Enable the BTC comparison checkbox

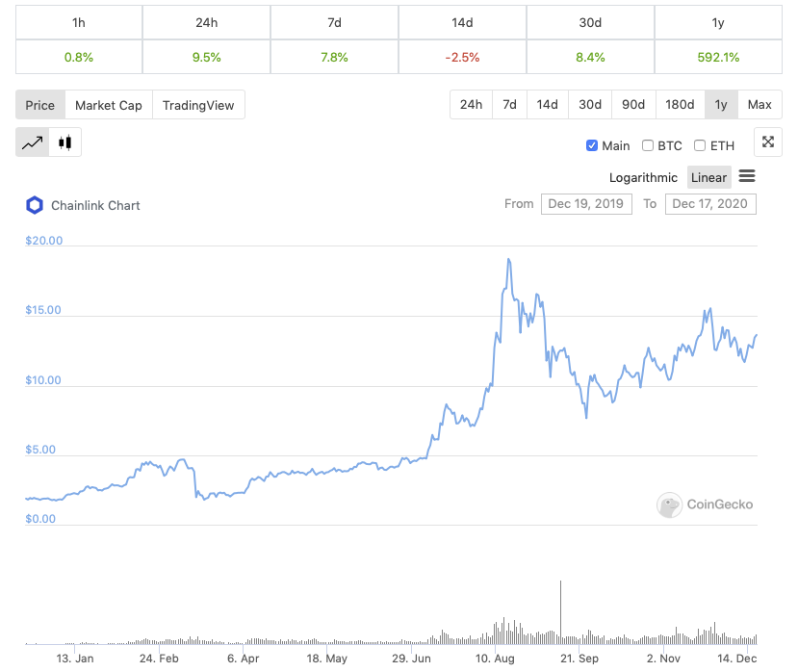coord(648,145)
